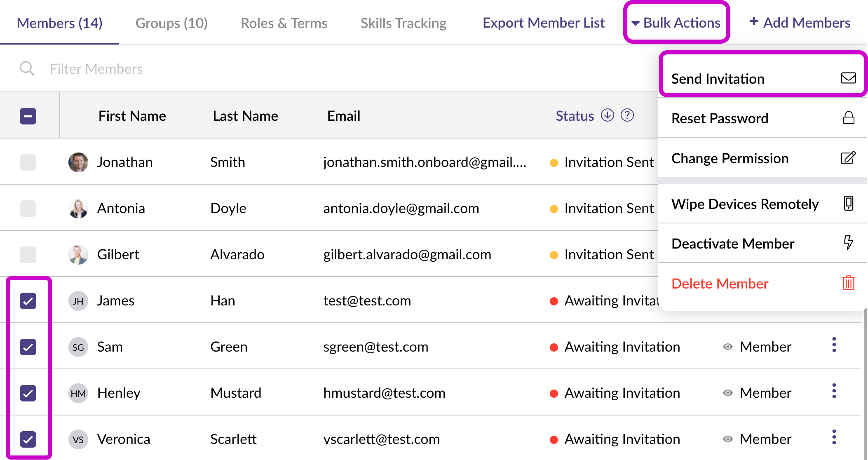Click the Delete Member trash icon

click(x=848, y=283)
